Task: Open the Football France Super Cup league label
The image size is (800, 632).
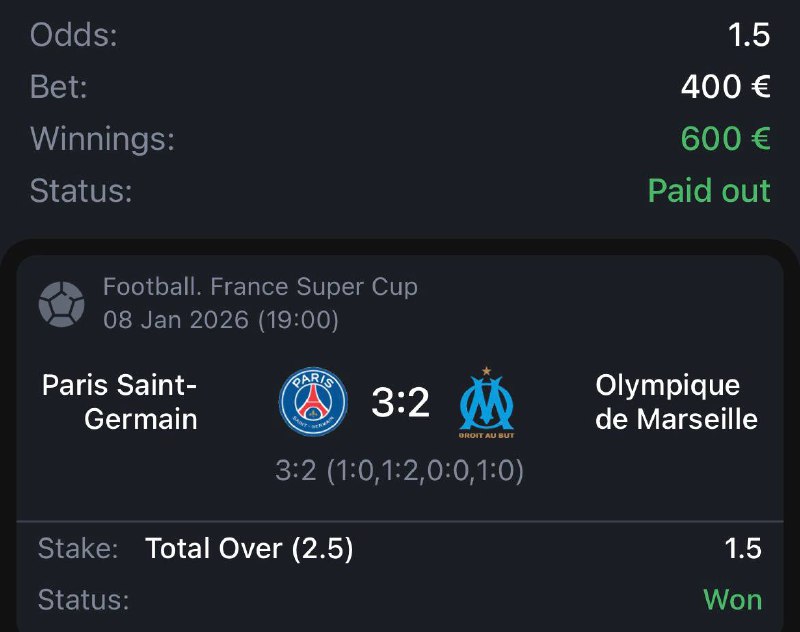Action: tap(260, 288)
